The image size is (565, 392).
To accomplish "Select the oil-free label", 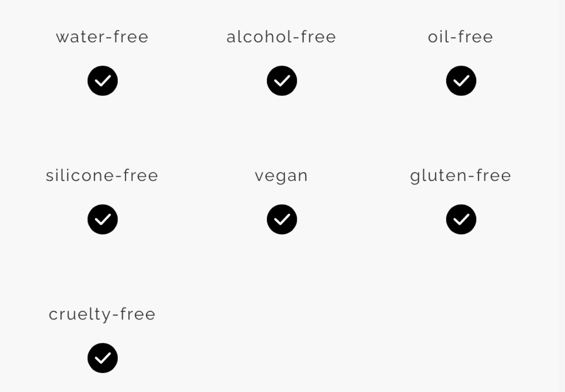I will click(461, 37).
